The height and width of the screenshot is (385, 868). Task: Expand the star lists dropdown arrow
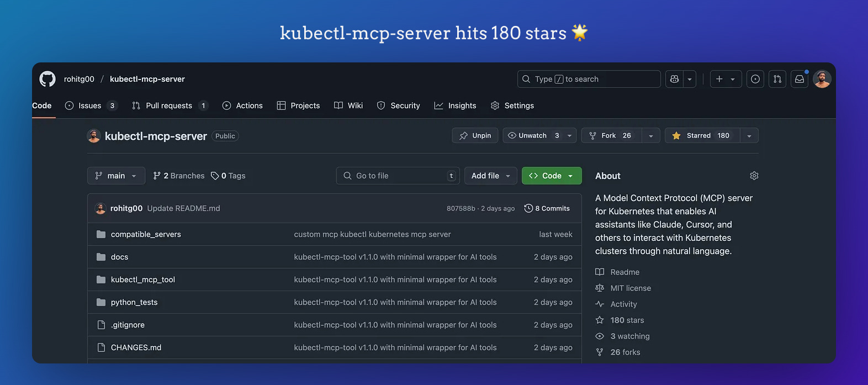coord(749,135)
